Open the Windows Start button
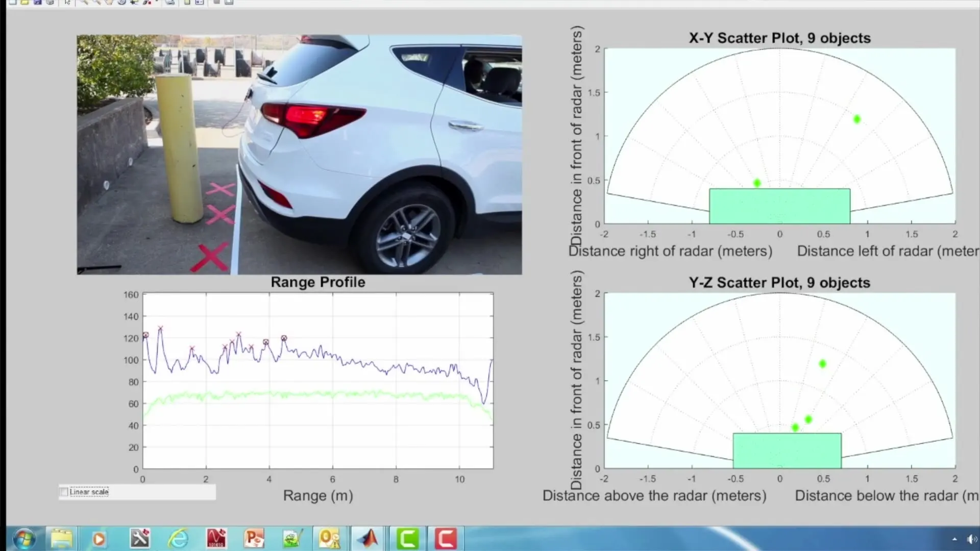 [x=24, y=539]
